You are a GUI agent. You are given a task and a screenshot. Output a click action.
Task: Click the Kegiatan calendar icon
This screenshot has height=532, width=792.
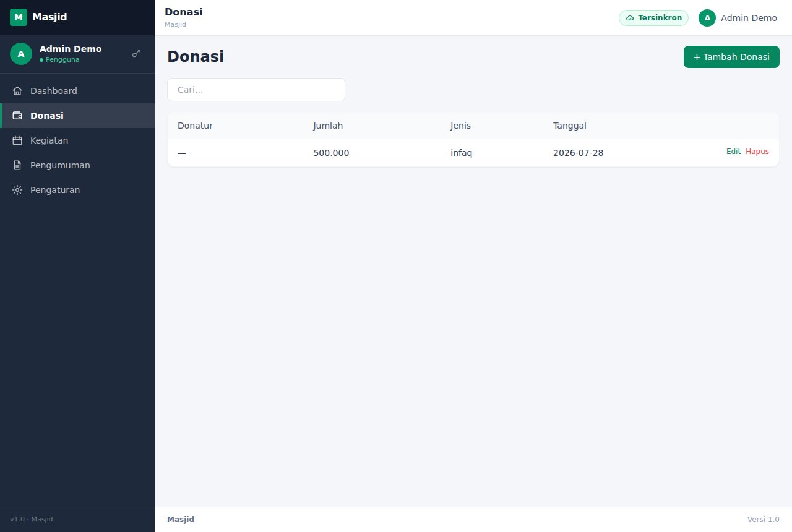pyautogui.click(x=17, y=140)
